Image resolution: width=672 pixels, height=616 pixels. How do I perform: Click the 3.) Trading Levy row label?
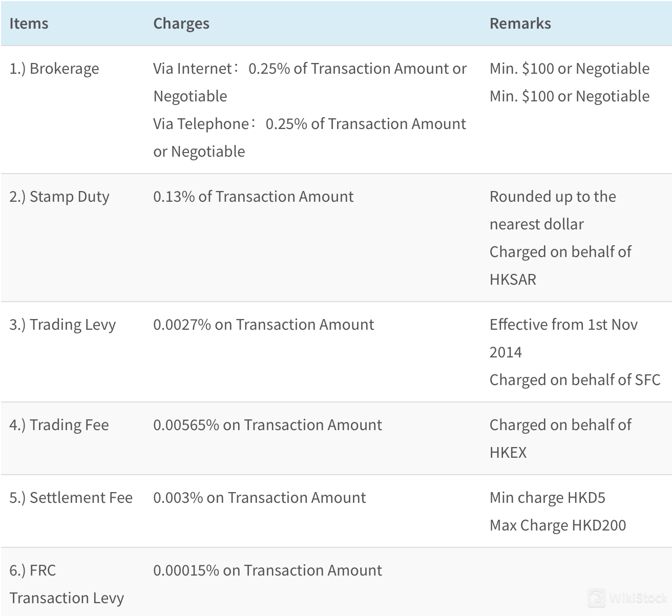(x=62, y=325)
